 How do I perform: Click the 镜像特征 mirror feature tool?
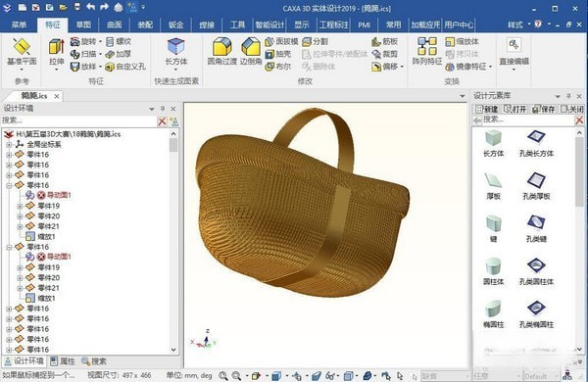point(465,67)
